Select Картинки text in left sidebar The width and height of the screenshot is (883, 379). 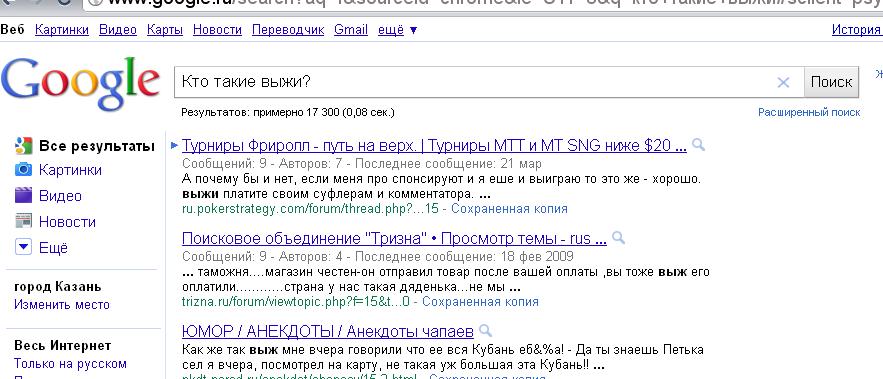click(70, 170)
